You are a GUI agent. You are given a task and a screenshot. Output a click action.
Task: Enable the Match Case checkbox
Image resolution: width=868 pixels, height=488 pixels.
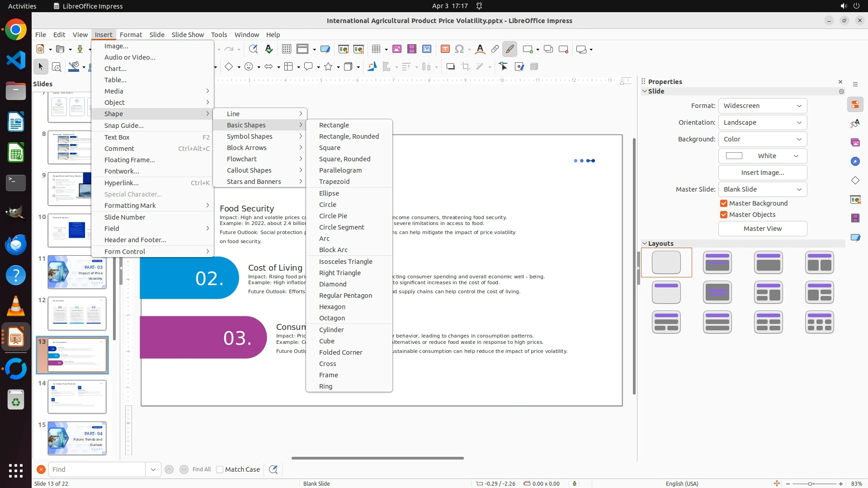pyautogui.click(x=220, y=469)
